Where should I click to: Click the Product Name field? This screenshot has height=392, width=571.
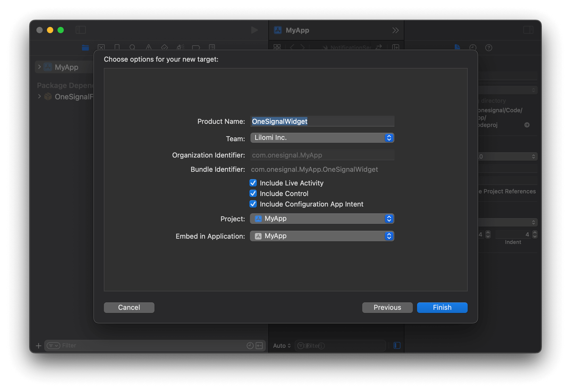pyautogui.click(x=322, y=121)
